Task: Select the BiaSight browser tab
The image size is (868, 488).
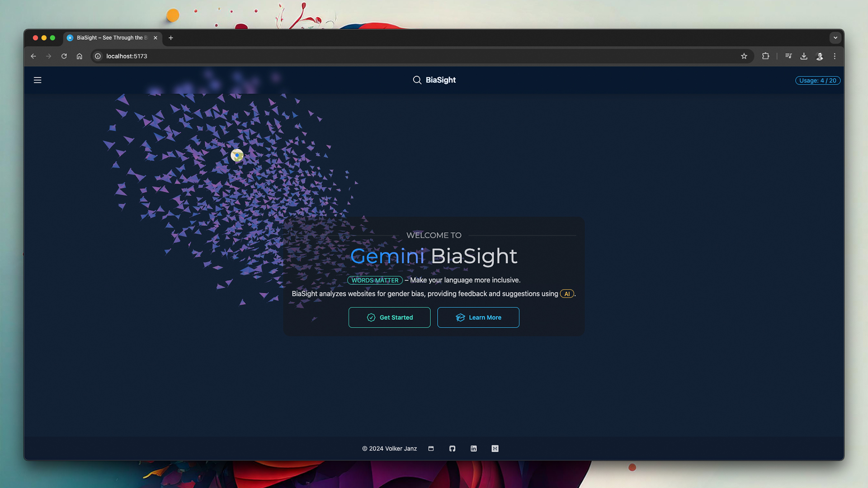Action: (111, 38)
